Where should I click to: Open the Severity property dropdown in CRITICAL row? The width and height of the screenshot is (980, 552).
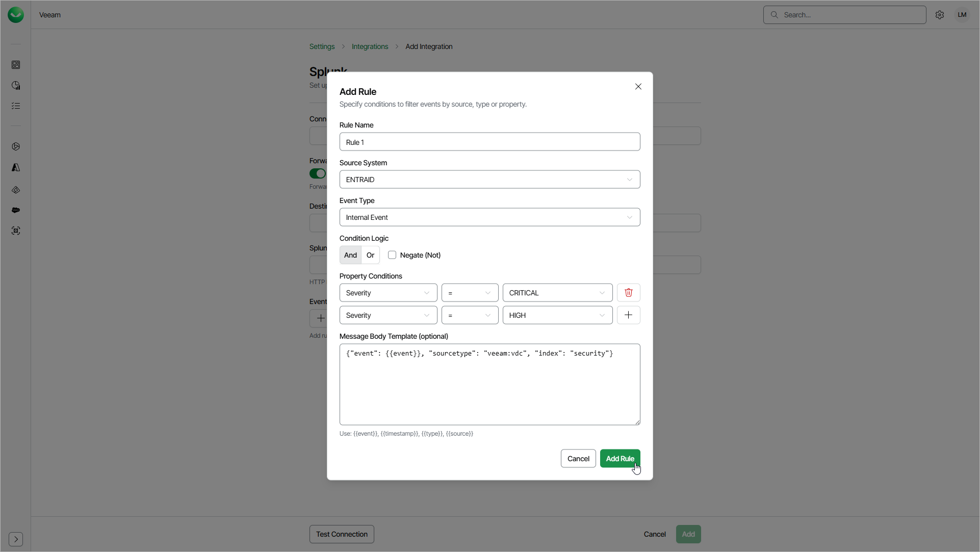389,293
